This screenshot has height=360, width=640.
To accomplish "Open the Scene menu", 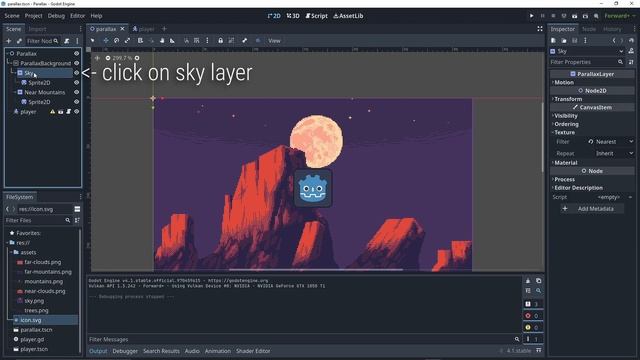I will click(12, 16).
